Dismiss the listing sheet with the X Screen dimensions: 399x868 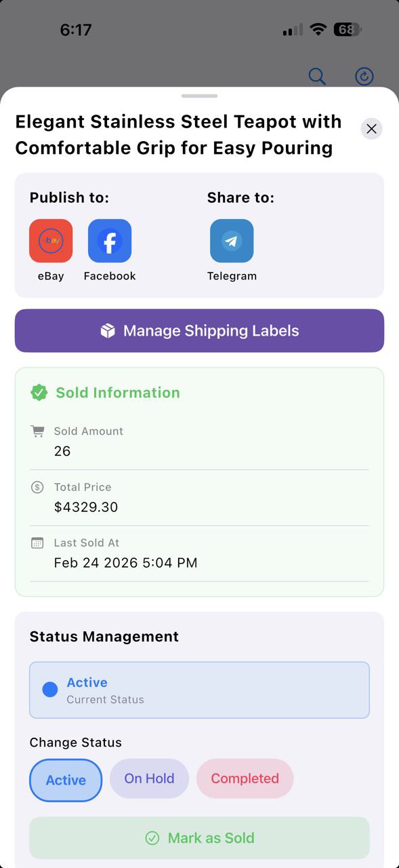point(371,128)
